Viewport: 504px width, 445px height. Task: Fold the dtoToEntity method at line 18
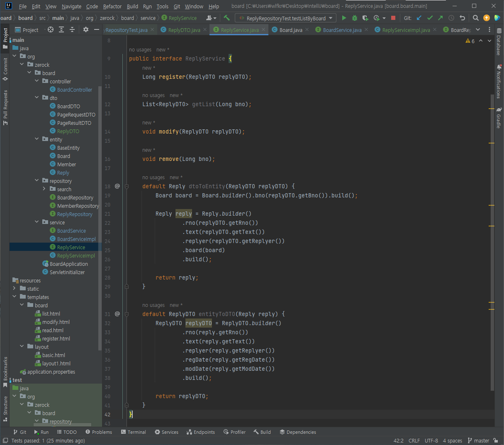click(x=127, y=186)
